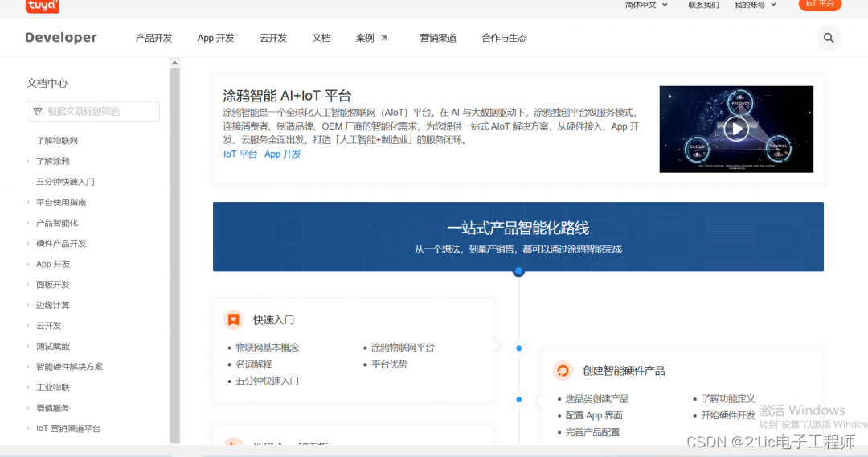The height and width of the screenshot is (457, 868).
Task: Click the timeline dot beside 创建智能硬件产品 card
Action: [518, 399]
